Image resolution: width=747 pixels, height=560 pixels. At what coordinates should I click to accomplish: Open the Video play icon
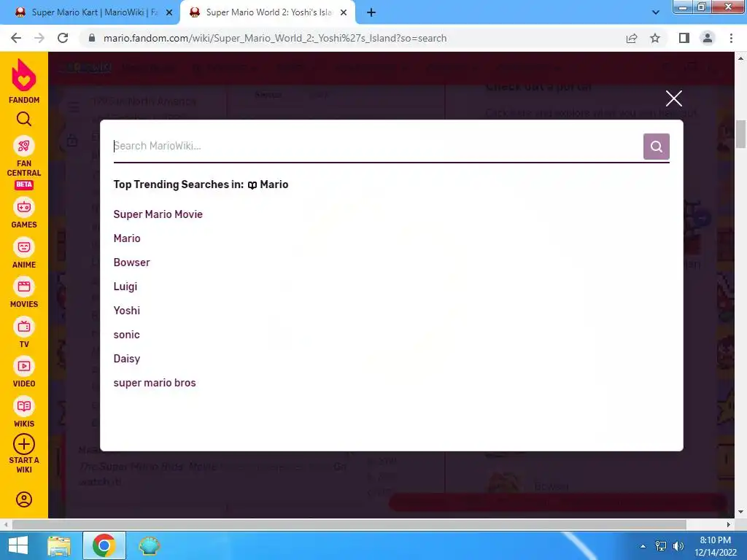[x=24, y=366]
